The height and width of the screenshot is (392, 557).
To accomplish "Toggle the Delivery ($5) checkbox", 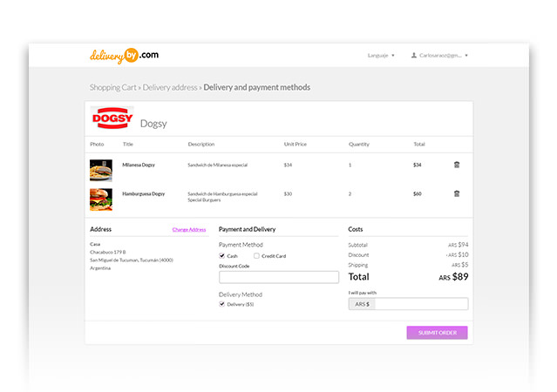I will coord(222,305).
